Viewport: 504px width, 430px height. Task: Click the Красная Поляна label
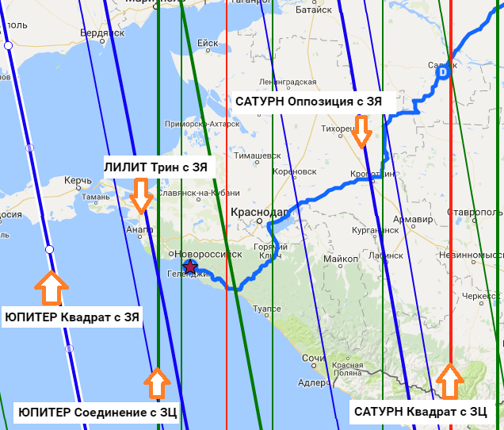point(347,369)
